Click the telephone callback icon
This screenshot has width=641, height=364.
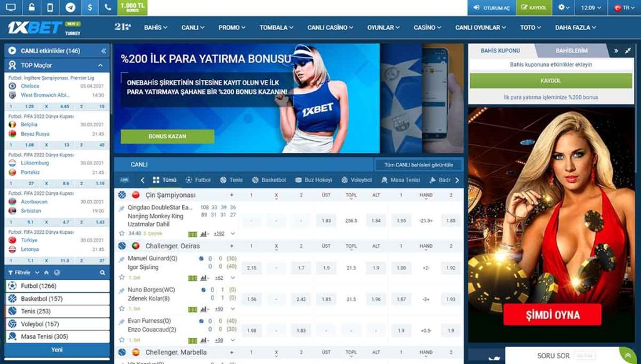pos(108,8)
